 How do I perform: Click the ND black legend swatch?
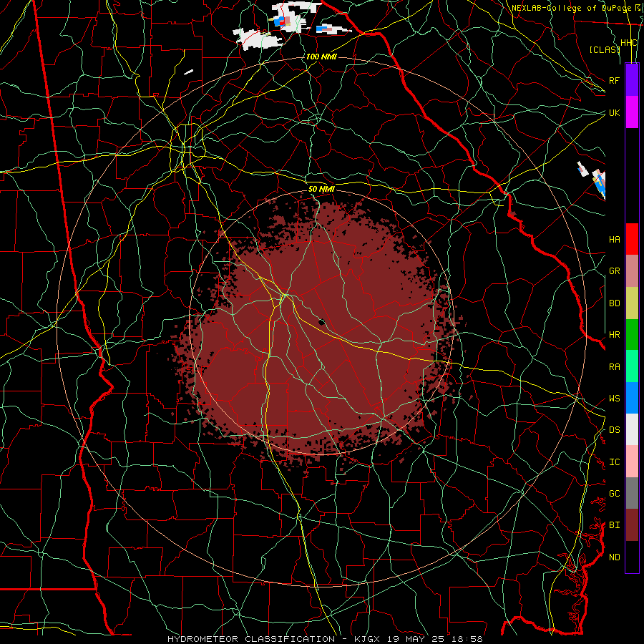632,557
